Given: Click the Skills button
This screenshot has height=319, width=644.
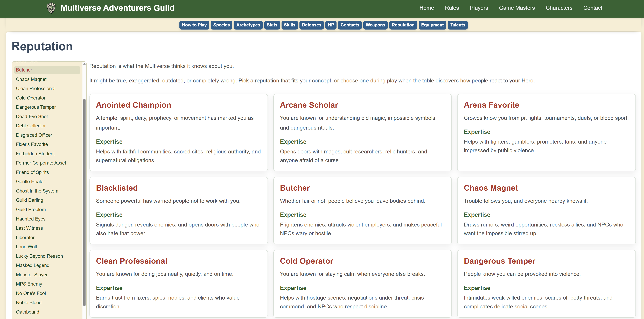Looking at the screenshot, I should 290,25.
